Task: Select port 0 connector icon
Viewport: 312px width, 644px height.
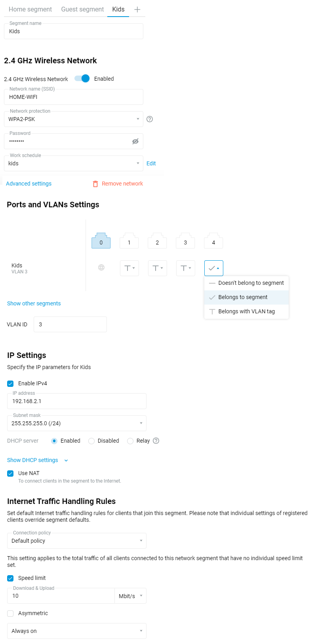Action: 101,241
